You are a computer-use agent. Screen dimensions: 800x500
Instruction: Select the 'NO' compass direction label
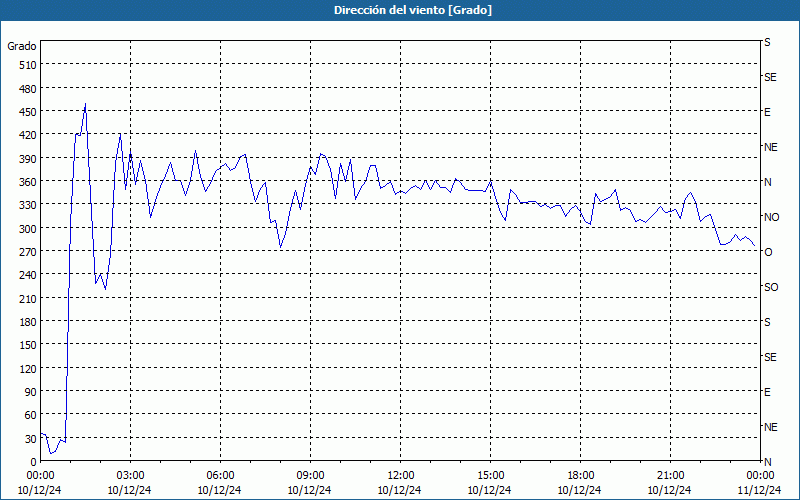tap(771, 217)
